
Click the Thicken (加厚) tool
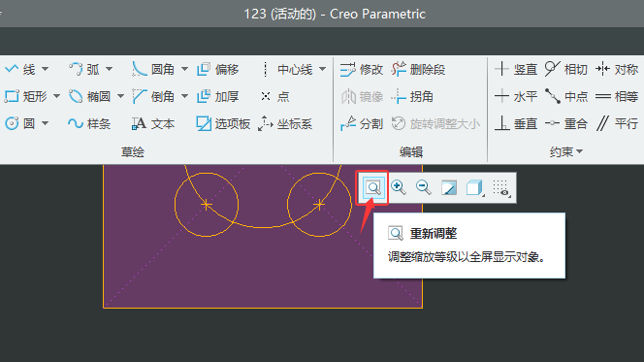coord(217,96)
